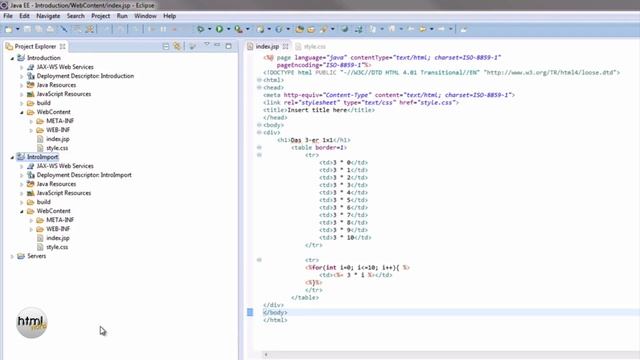Open the Window menu
Screen dimensions: 640x360
145,16
